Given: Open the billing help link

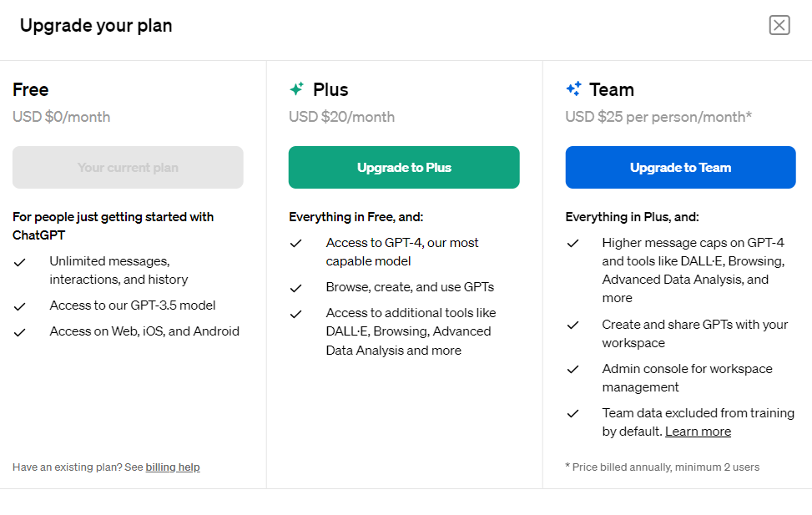Looking at the screenshot, I should tap(173, 467).
